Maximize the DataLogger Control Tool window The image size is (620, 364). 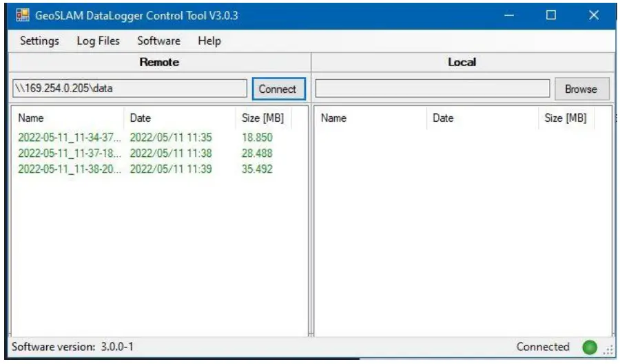551,15
